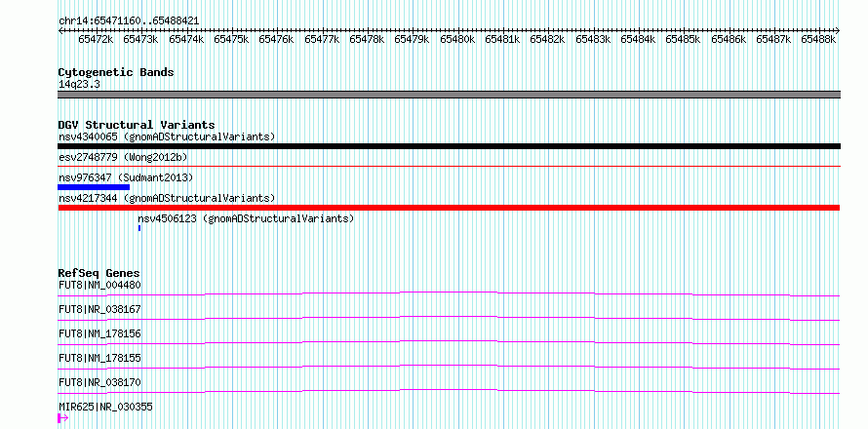Click the FUT8|NM_178155 magenta gene line
This screenshot has width=868, height=429.
[x=449, y=367]
